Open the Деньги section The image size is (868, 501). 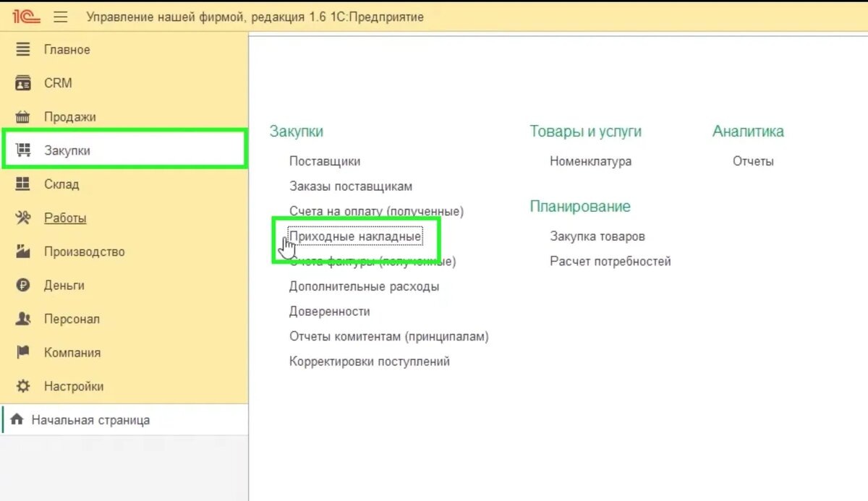[x=64, y=286]
